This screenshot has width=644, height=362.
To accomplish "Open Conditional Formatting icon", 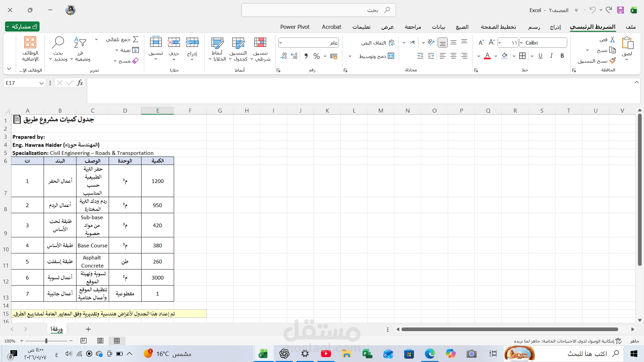I will [x=260, y=43].
